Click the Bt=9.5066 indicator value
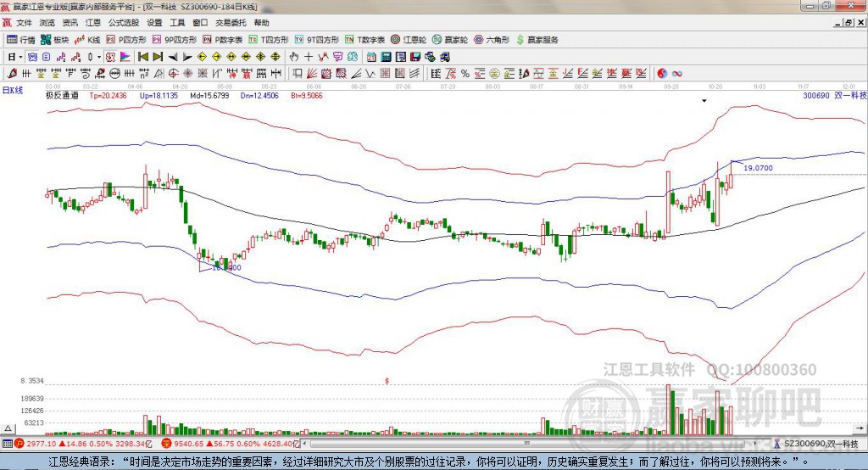This screenshot has width=868, height=470. coord(307,95)
